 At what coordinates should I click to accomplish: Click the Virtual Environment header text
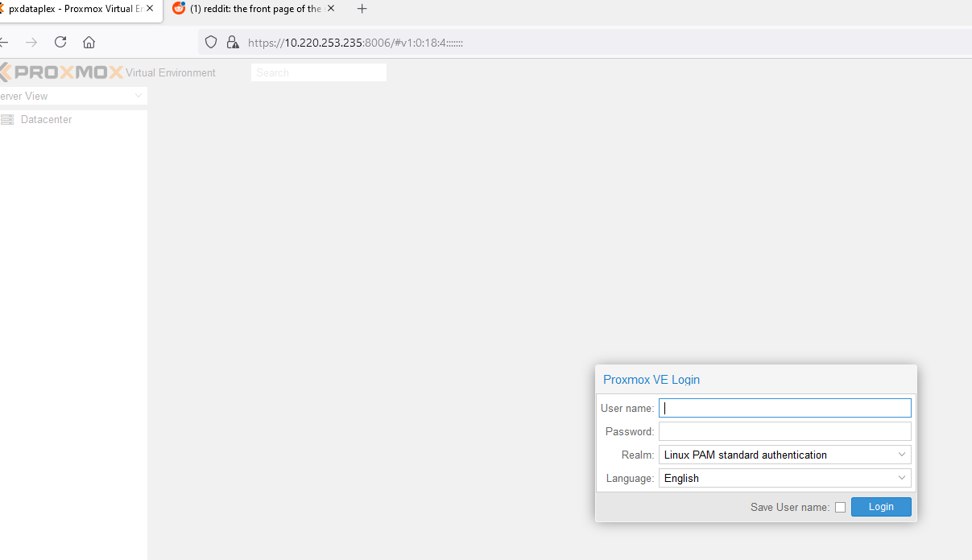pos(171,72)
